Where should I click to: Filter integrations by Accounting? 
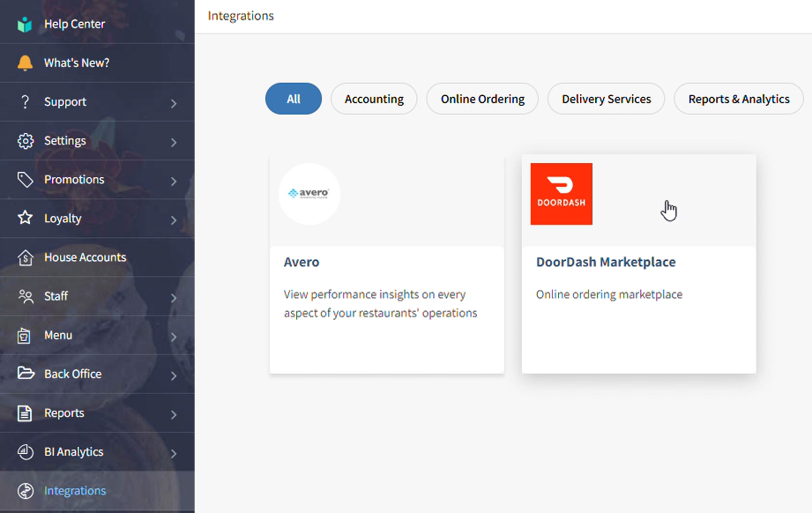(x=374, y=98)
